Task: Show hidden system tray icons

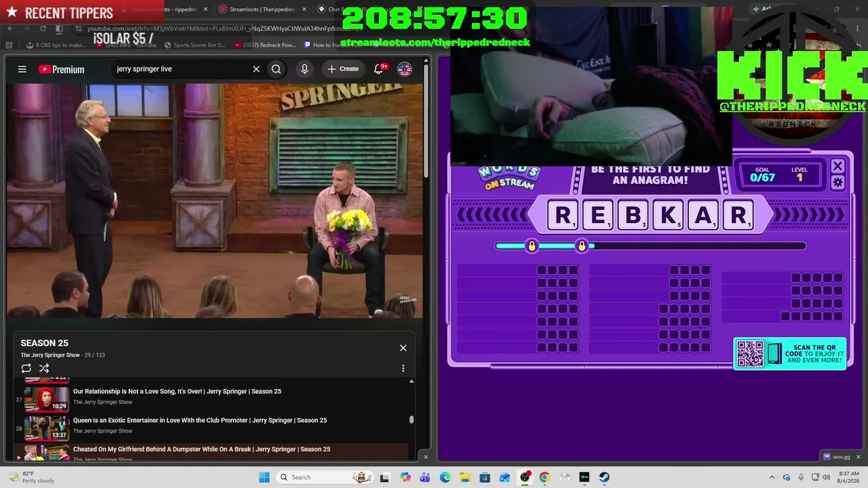Action: (772, 477)
